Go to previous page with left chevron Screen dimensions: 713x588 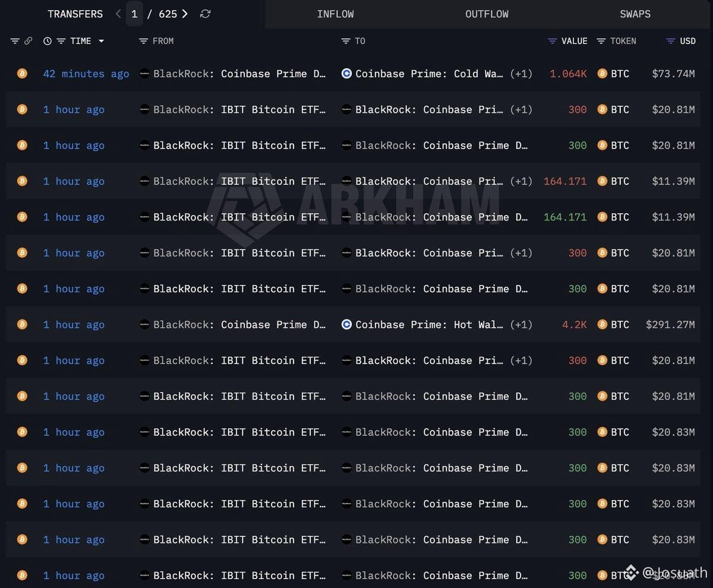point(118,14)
